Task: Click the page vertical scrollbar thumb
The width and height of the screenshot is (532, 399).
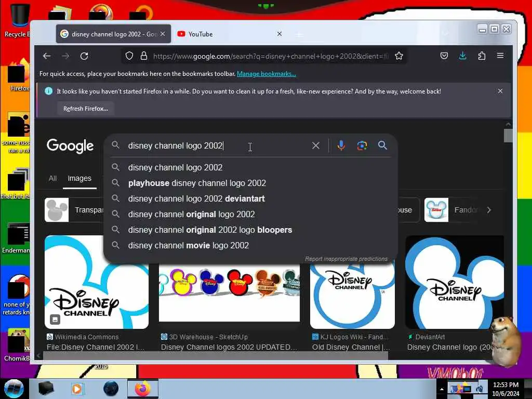Action: [508, 136]
